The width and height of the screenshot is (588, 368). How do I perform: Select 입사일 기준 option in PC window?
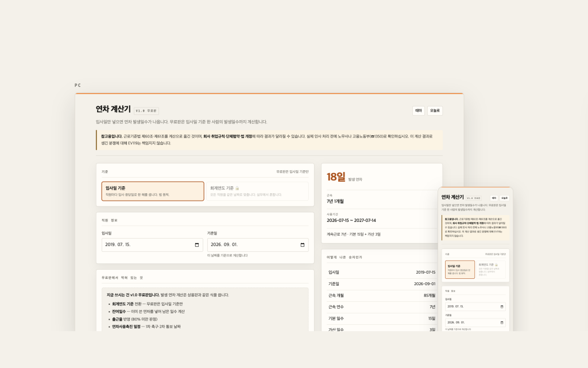[x=153, y=191]
